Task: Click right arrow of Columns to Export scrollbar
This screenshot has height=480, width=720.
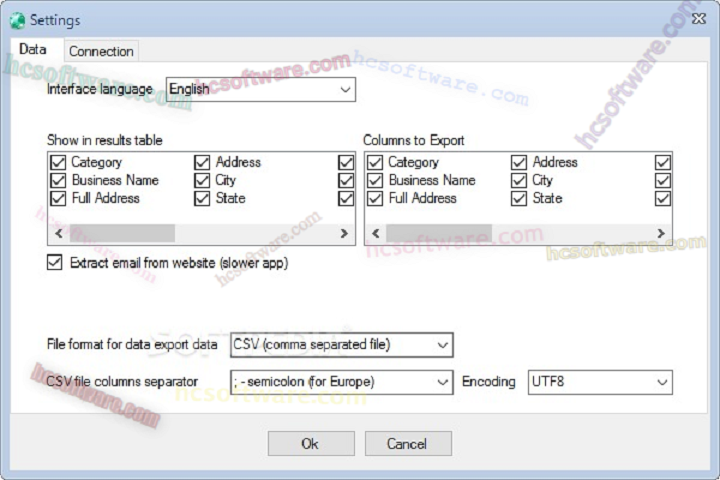Action: 661,233
